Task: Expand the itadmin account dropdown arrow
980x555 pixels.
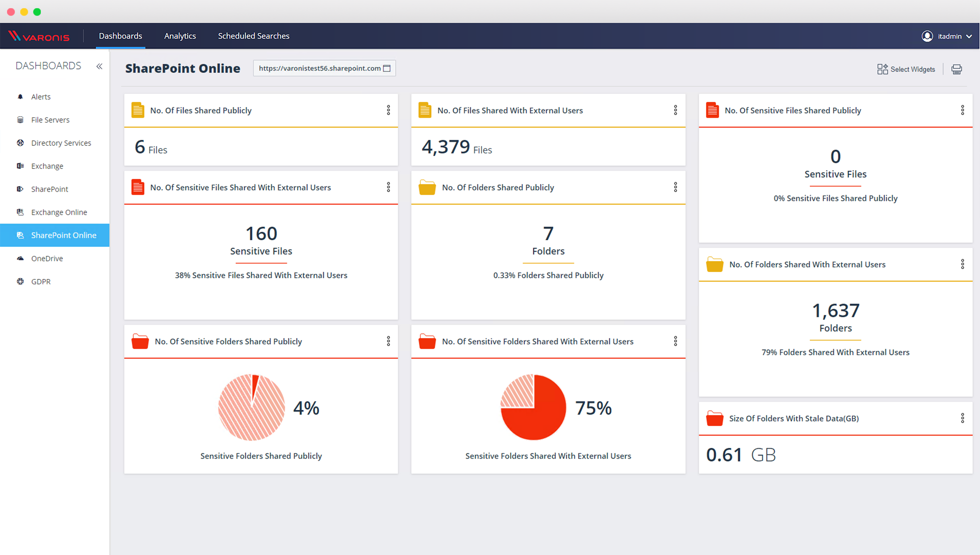Action: pyautogui.click(x=969, y=37)
